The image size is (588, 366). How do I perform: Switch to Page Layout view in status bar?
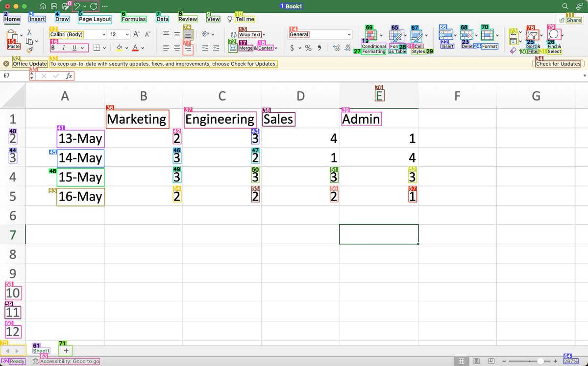coord(477,361)
